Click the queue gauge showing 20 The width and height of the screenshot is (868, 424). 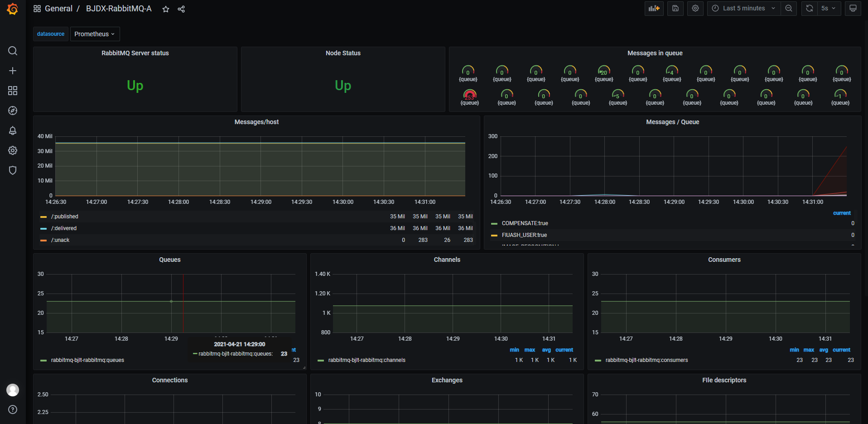604,71
